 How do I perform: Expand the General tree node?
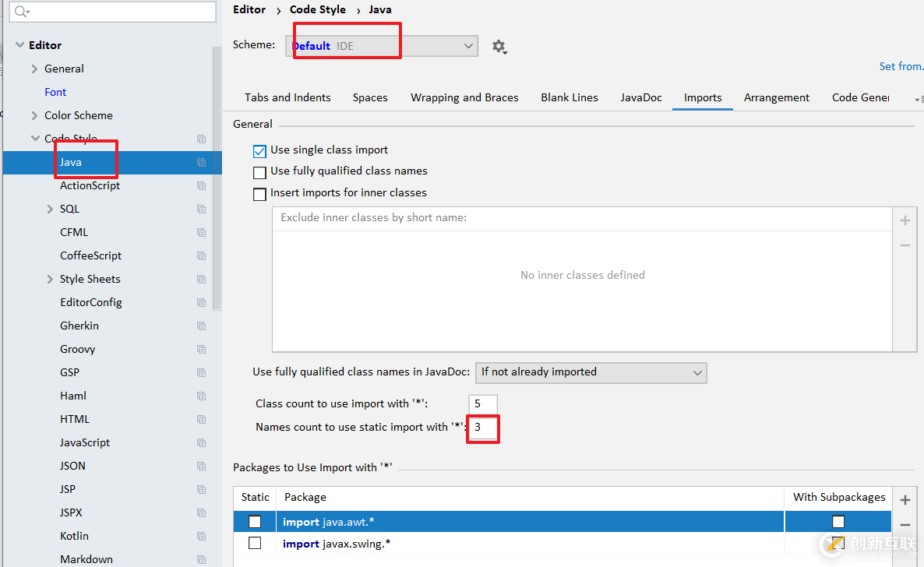(x=34, y=69)
